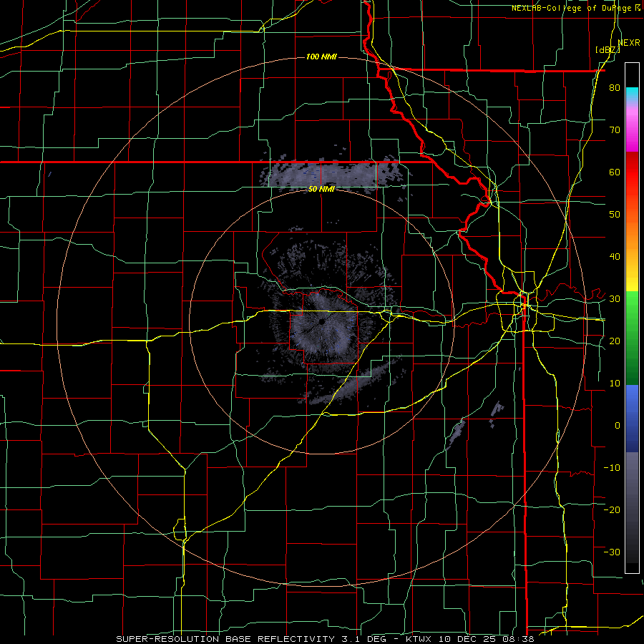Click the 08:38 timestamp in caption
644x644 pixels.
click(x=519, y=639)
